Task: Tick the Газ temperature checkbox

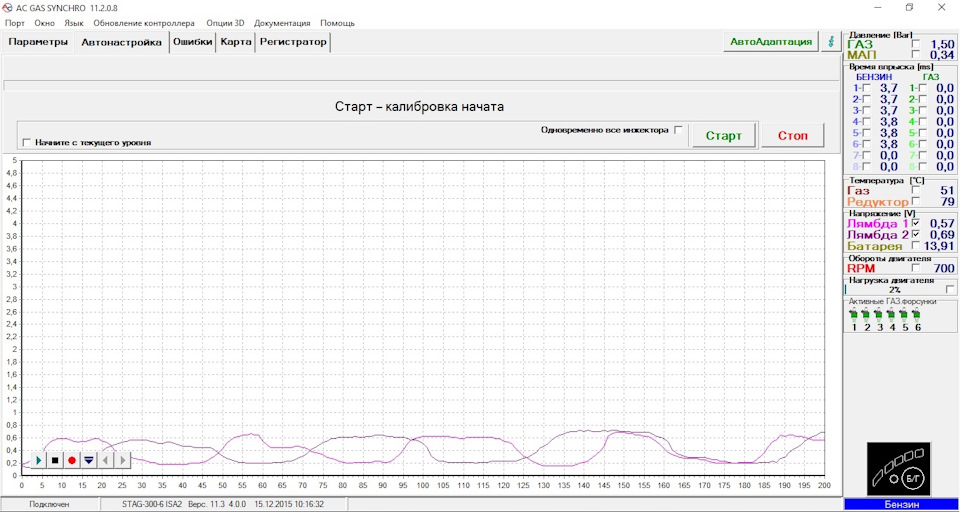Action: 916,190
